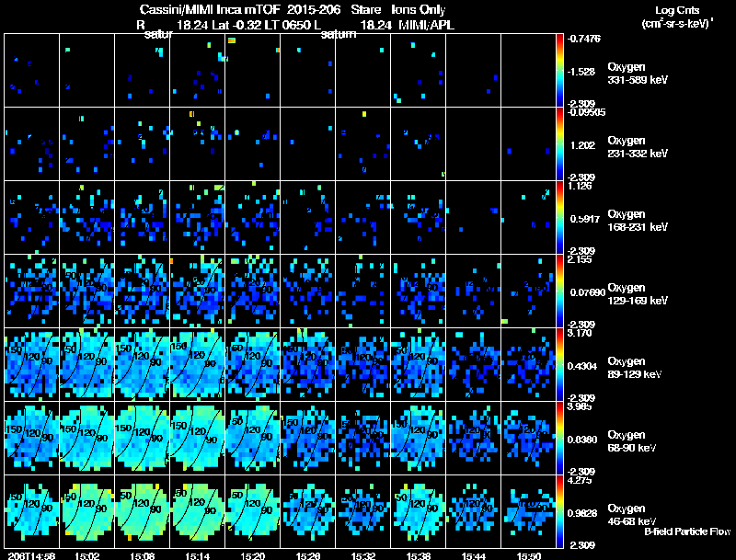Screen dimensions: 736x560
Task: Select the 89-129 keV image panel at 15:26
Action: tap(308, 364)
